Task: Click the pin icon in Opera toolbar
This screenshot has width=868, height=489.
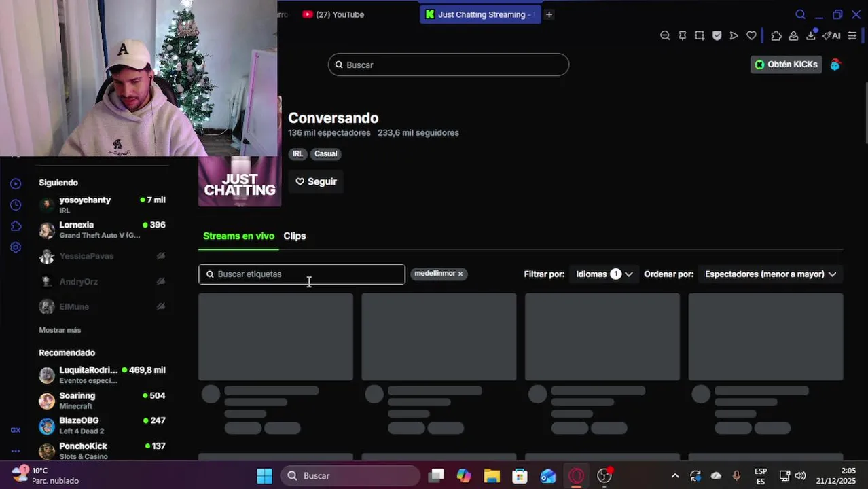Action: click(x=683, y=36)
